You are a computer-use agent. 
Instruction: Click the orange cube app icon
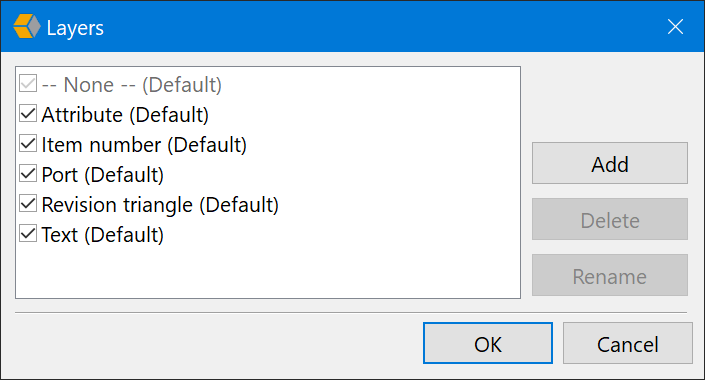point(27,27)
